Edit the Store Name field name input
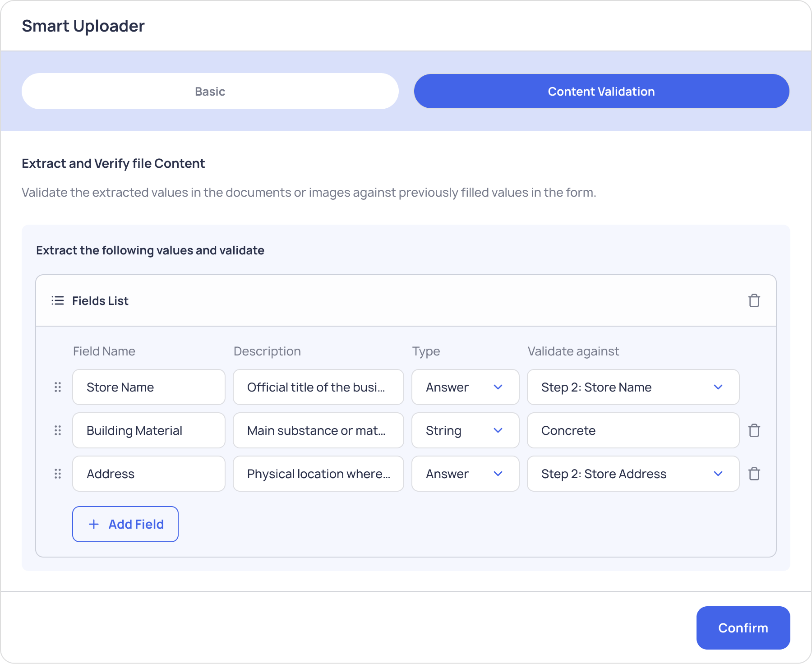The height and width of the screenshot is (664, 812). 148,387
